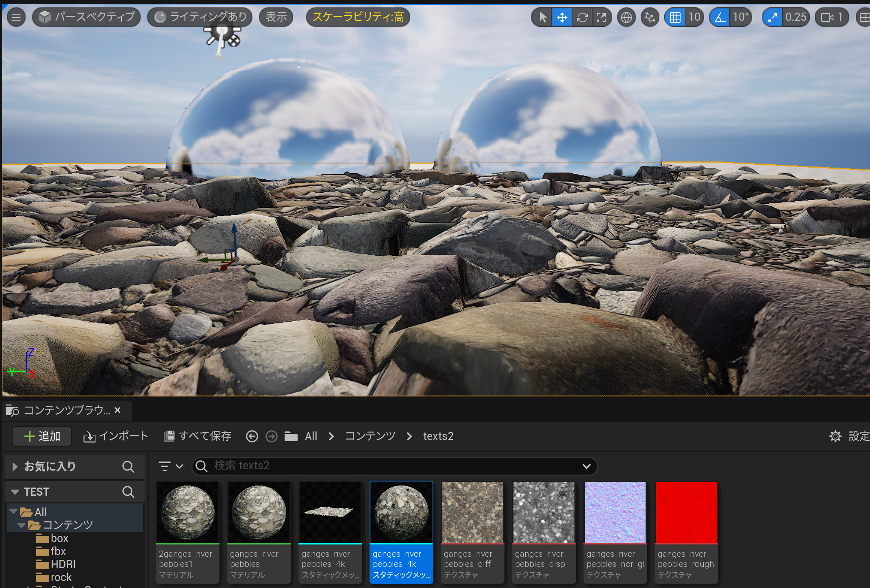This screenshot has width=870, height=588.
Task: Click the surface snapping icon
Action: (650, 17)
